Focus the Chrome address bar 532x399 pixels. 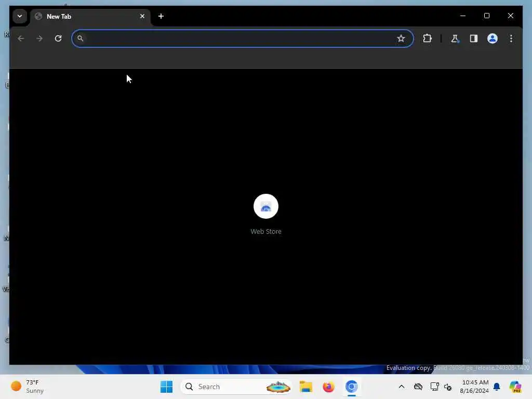pyautogui.click(x=243, y=38)
